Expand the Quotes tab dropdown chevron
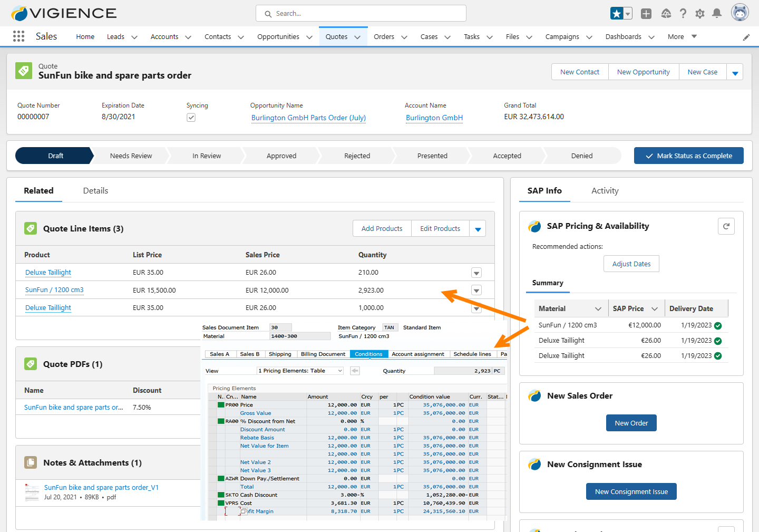Screen dimensions: 759x532 (357, 37)
